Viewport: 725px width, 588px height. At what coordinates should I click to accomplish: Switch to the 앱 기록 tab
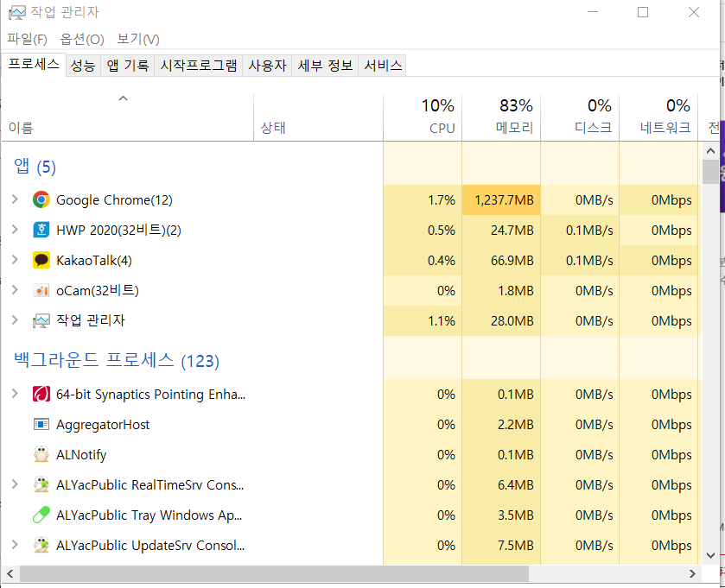click(x=128, y=65)
